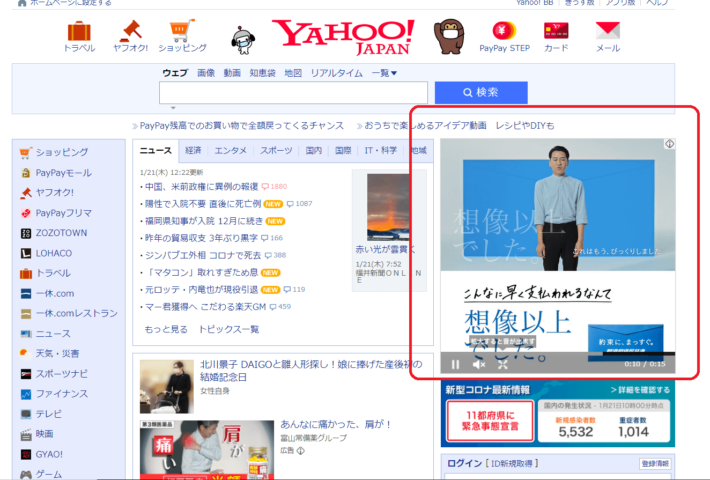
Task: Switch to the IT・科学 news tab
Action: click(x=381, y=150)
